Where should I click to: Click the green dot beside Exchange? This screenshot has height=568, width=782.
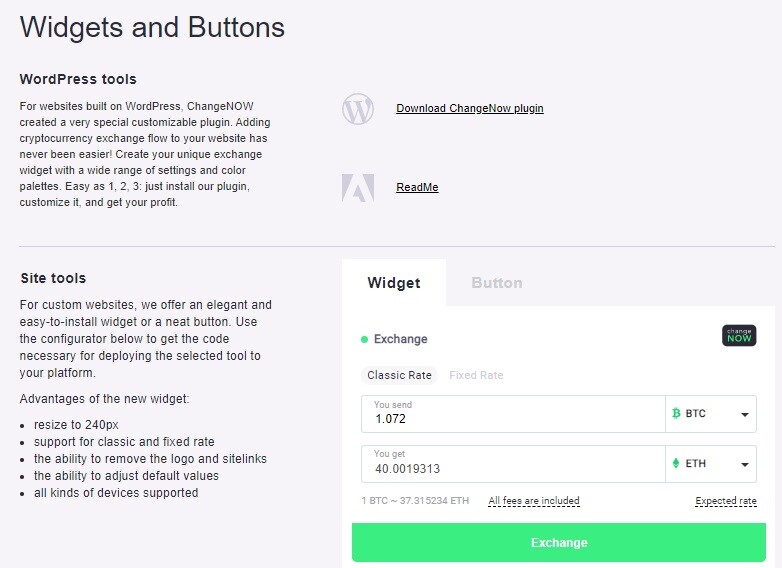tap(364, 340)
